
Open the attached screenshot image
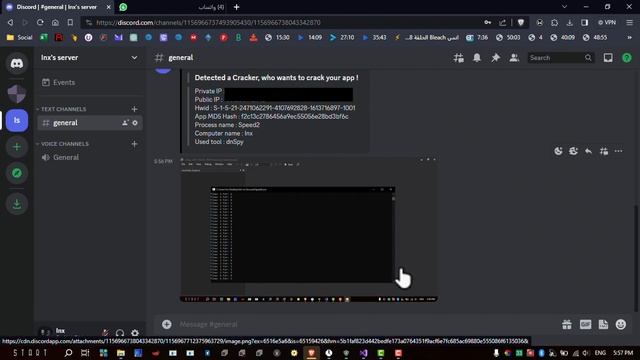[309, 230]
